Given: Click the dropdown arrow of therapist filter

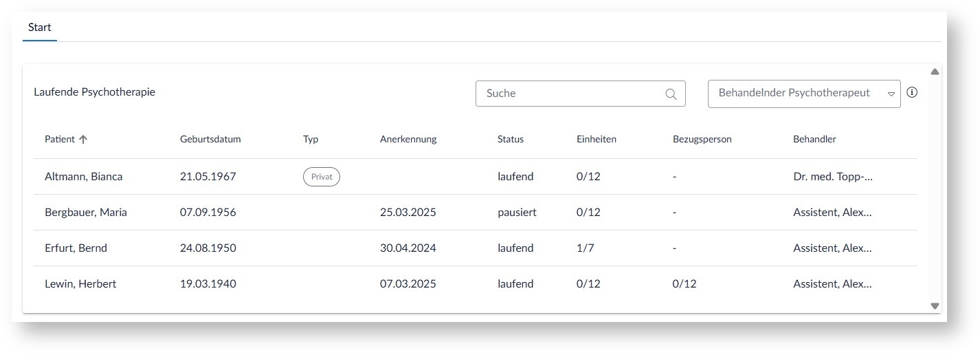Looking at the screenshot, I should (x=891, y=94).
